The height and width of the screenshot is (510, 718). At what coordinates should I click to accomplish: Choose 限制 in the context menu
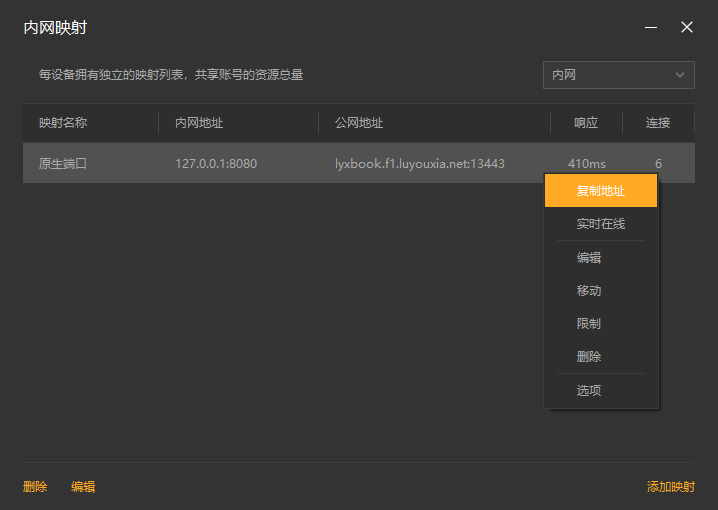tap(589, 324)
